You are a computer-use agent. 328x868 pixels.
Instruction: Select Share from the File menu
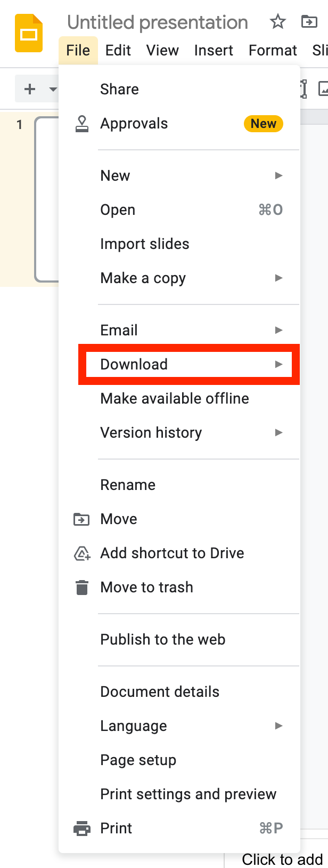[x=120, y=90]
